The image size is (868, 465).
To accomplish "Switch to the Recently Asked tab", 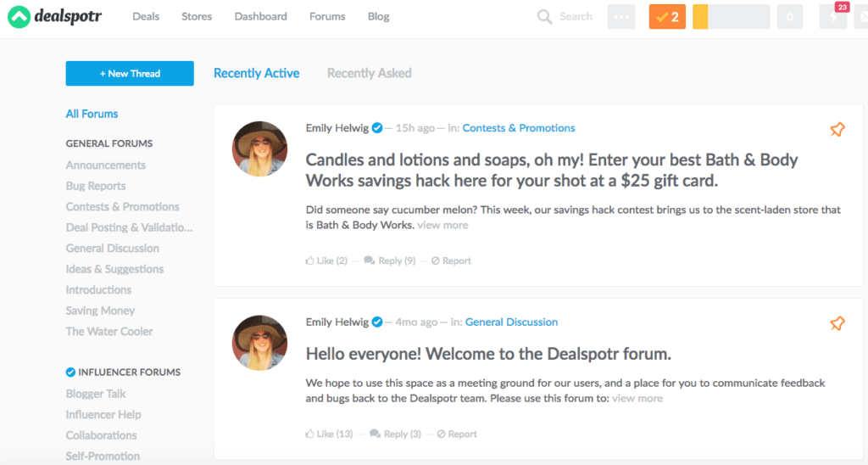I will (369, 74).
